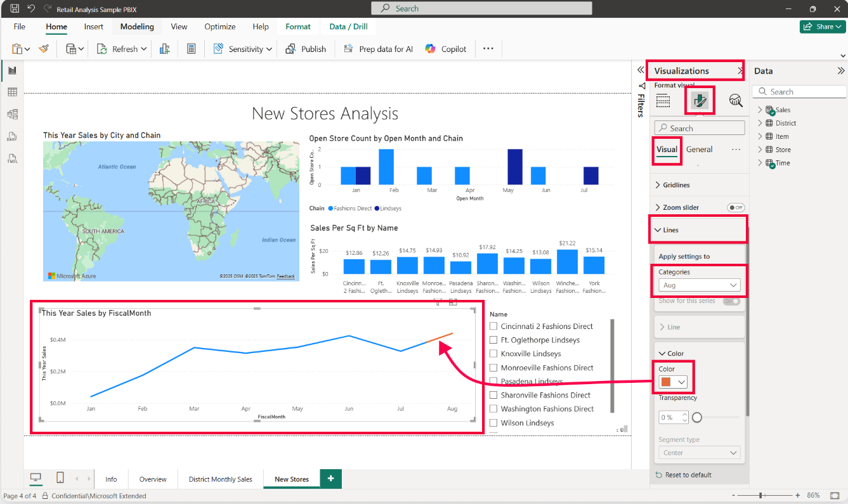The height and width of the screenshot is (504, 848).
Task: Open the Categories dropdown showing Aug
Action: 699,285
